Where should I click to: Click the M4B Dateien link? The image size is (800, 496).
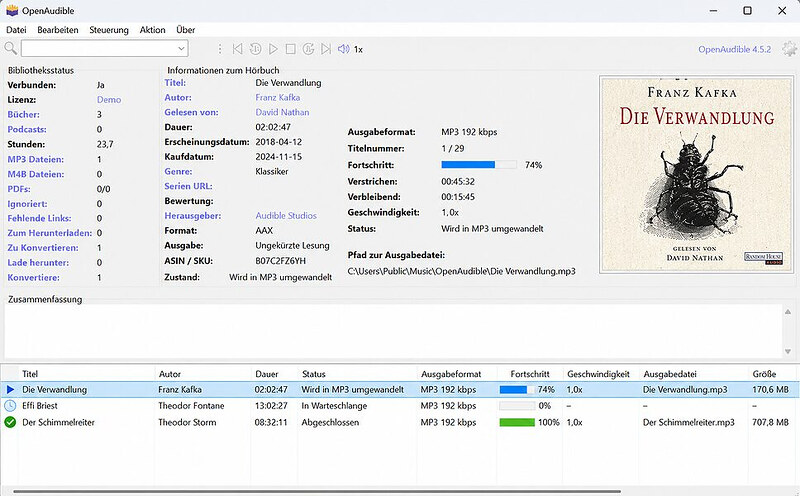(x=36, y=174)
